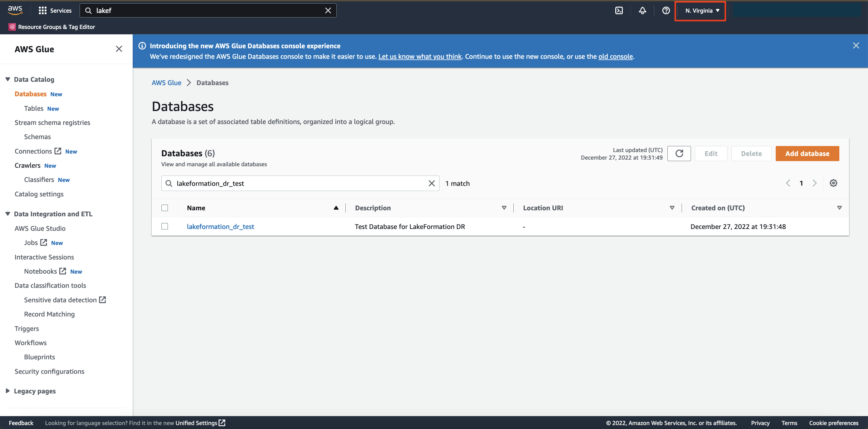
Task: Open table preferences gear icon
Action: point(833,183)
